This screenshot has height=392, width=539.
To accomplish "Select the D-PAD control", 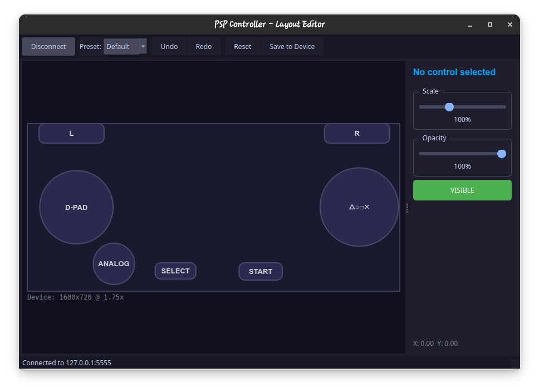I will (76, 207).
